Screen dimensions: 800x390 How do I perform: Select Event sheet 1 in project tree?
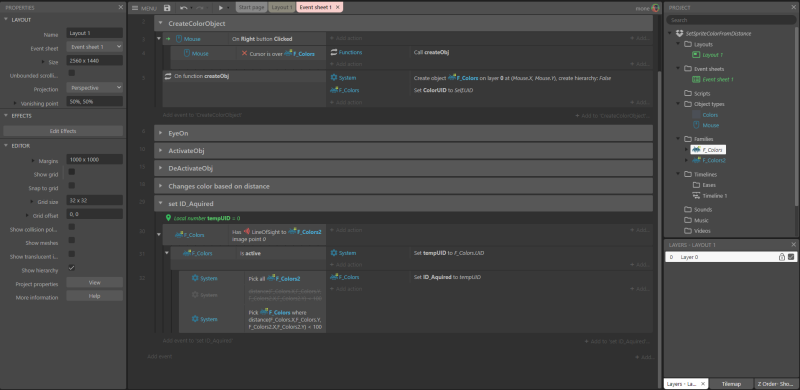[718, 79]
